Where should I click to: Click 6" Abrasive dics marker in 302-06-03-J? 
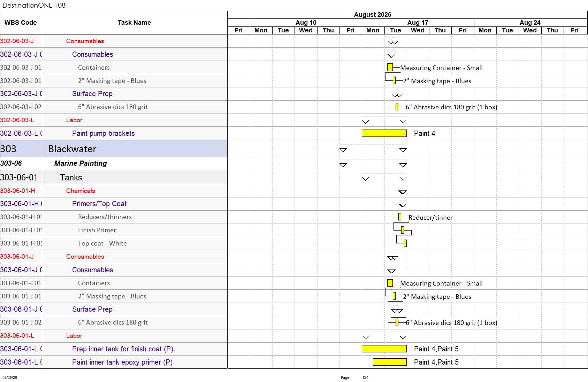(397, 107)
